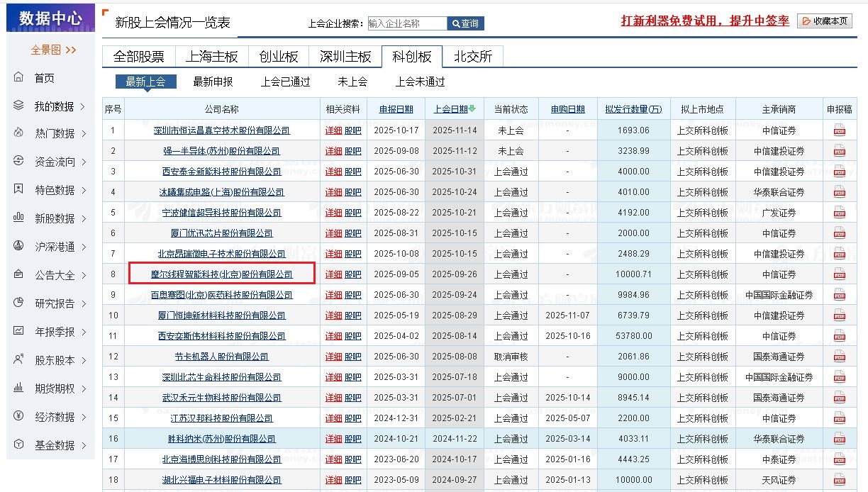Sort table by 申购日期 column
This screenshot has width=868, height=492.
[567, 109]
